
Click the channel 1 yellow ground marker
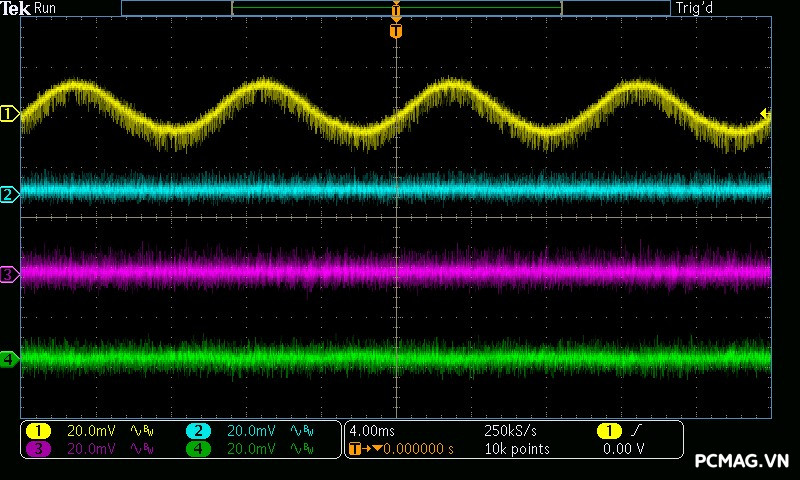(x=9, y=115)
